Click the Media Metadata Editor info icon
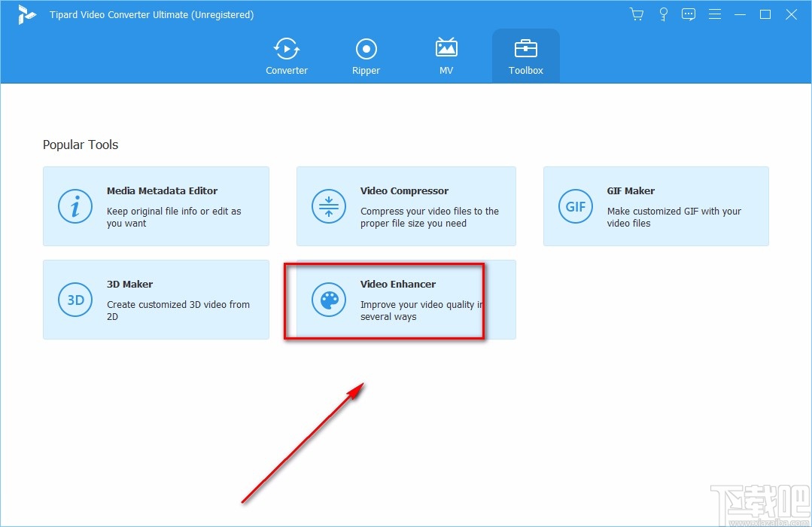Image resolution: width=812 pixels, height=527 pixels. pos(75,206)
